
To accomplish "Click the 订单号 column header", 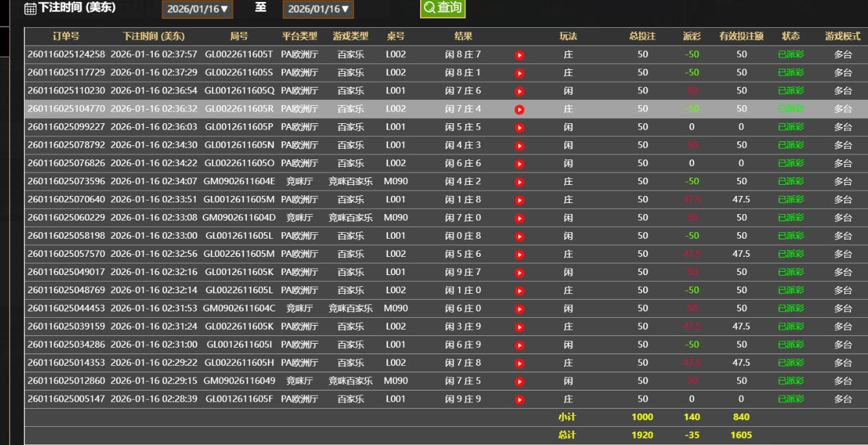I will pyautogui.click(x=65, y=36).
